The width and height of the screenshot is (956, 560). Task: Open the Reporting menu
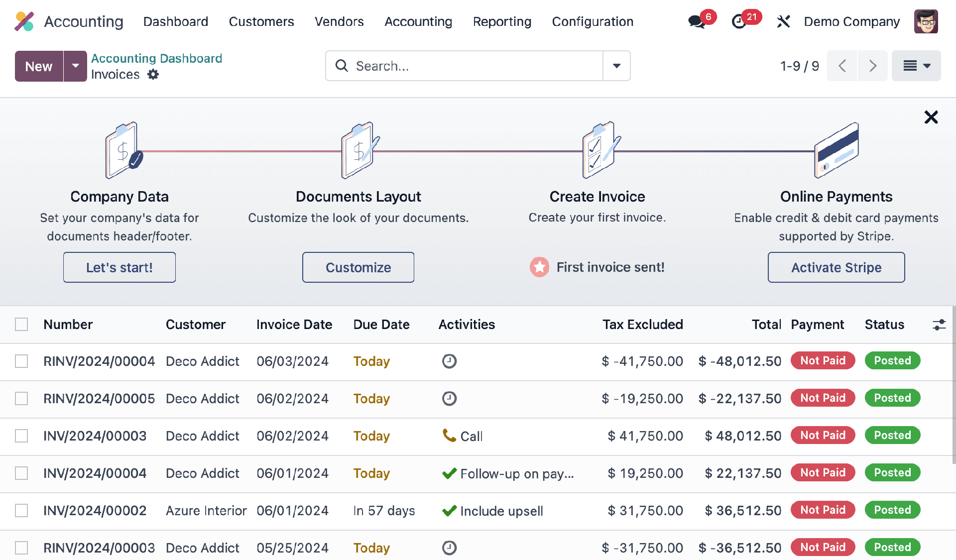coord(502,21)
